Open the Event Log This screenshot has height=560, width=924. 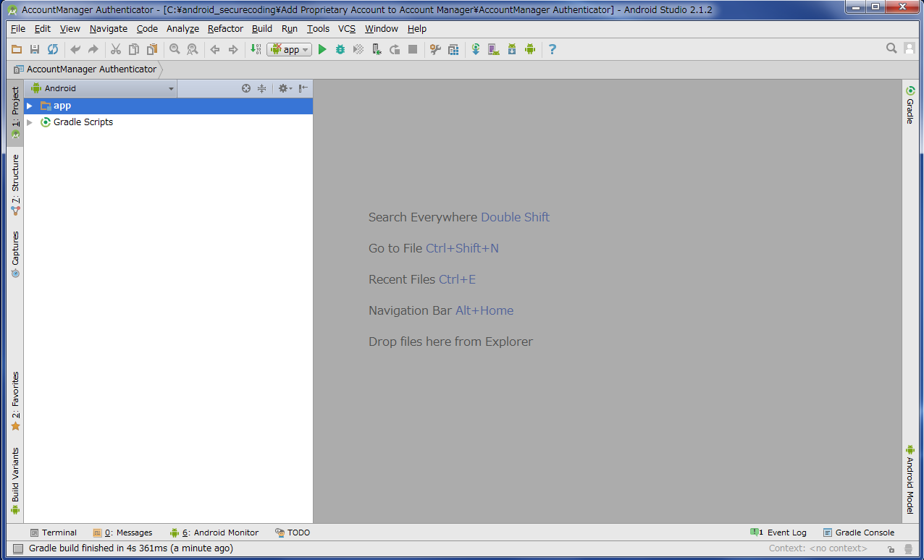click(778, 533)
